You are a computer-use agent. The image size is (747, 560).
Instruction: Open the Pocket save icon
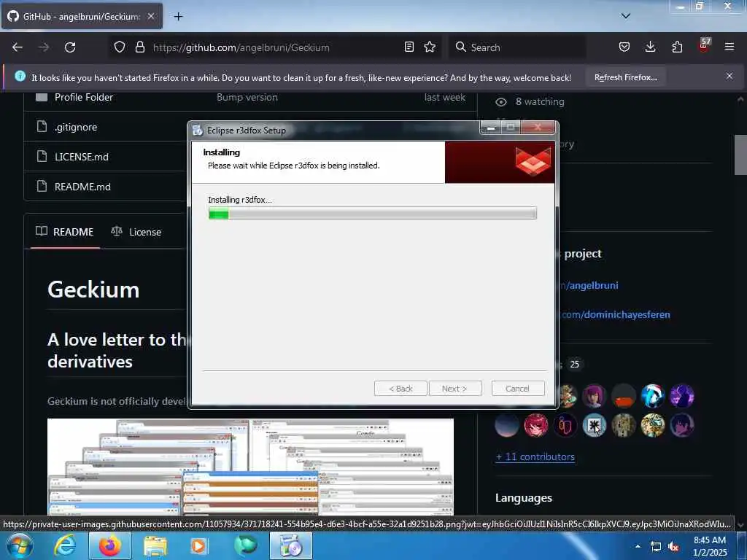(x=624, y=47)
